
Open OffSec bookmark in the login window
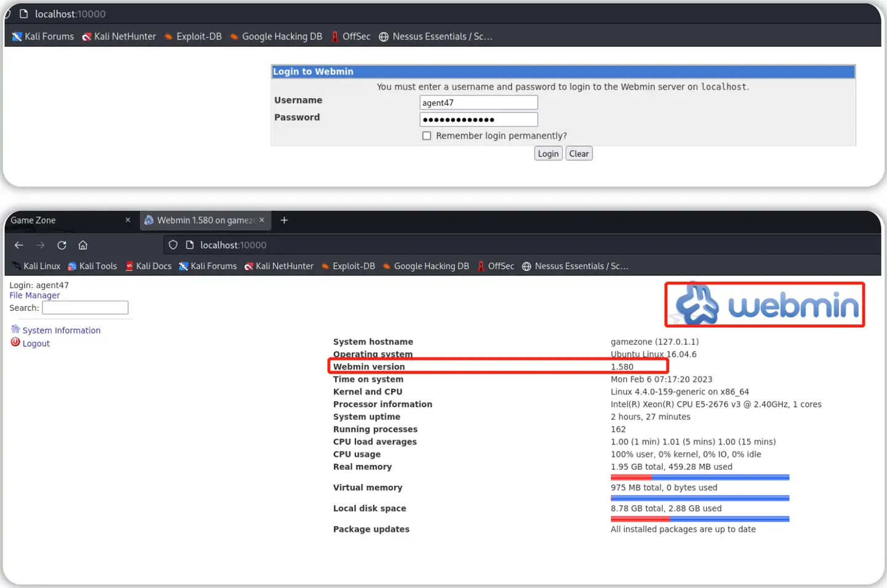pos(351,36)
